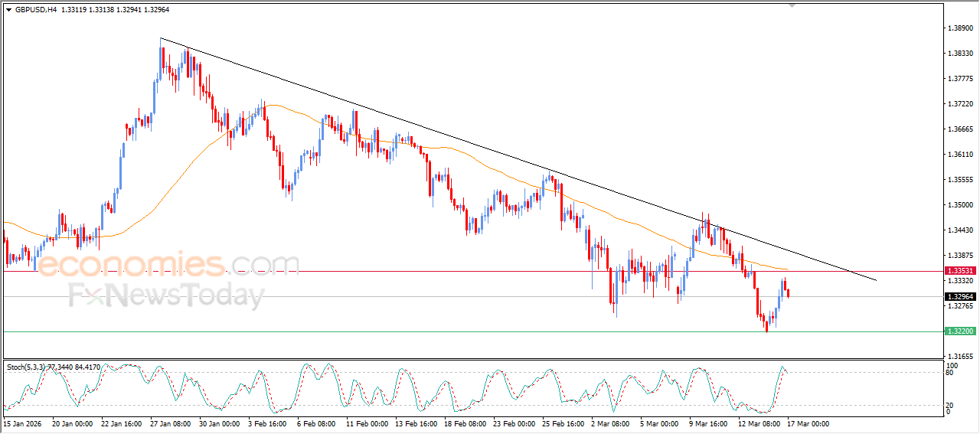Select the current price label 1.32964
This screenshot has height=434, width=980.
960,296
